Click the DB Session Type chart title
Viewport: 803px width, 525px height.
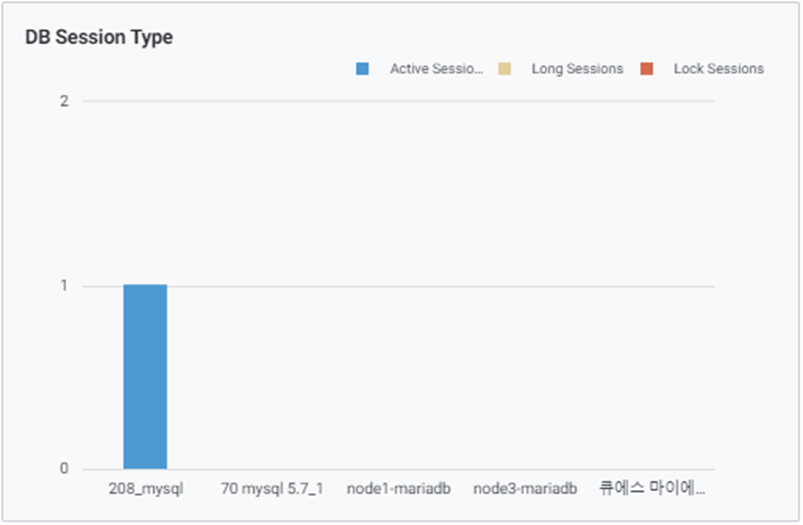coord(99,37)
